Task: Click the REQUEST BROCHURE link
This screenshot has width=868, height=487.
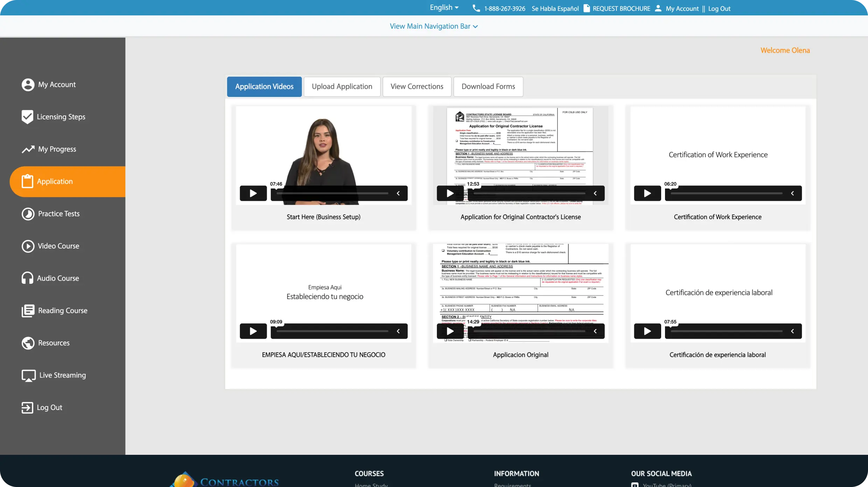Action: pyautogui.click(x=621, y=8)
